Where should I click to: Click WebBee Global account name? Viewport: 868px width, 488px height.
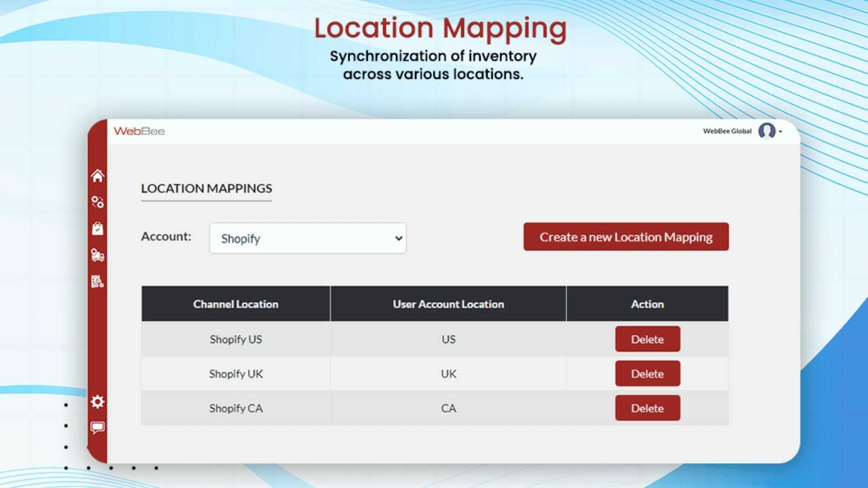[727, 131]
